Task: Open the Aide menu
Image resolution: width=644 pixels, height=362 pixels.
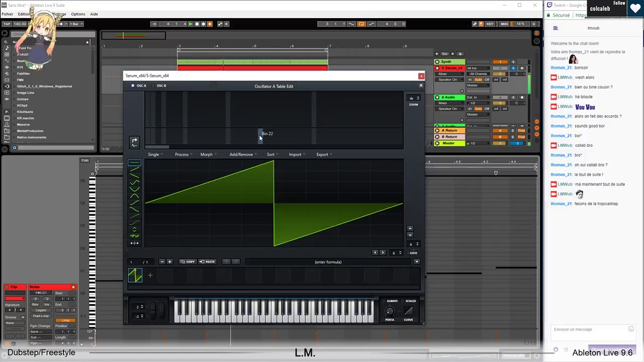Action: 94,14
